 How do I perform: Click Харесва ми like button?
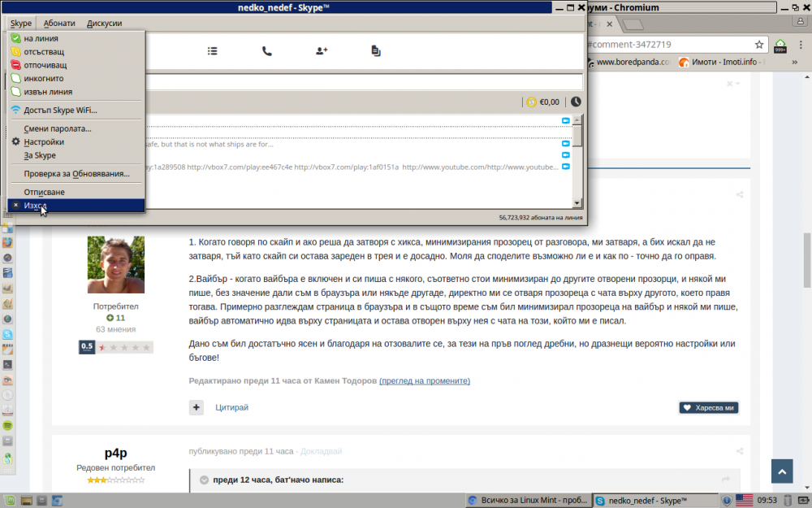[709, 407]
